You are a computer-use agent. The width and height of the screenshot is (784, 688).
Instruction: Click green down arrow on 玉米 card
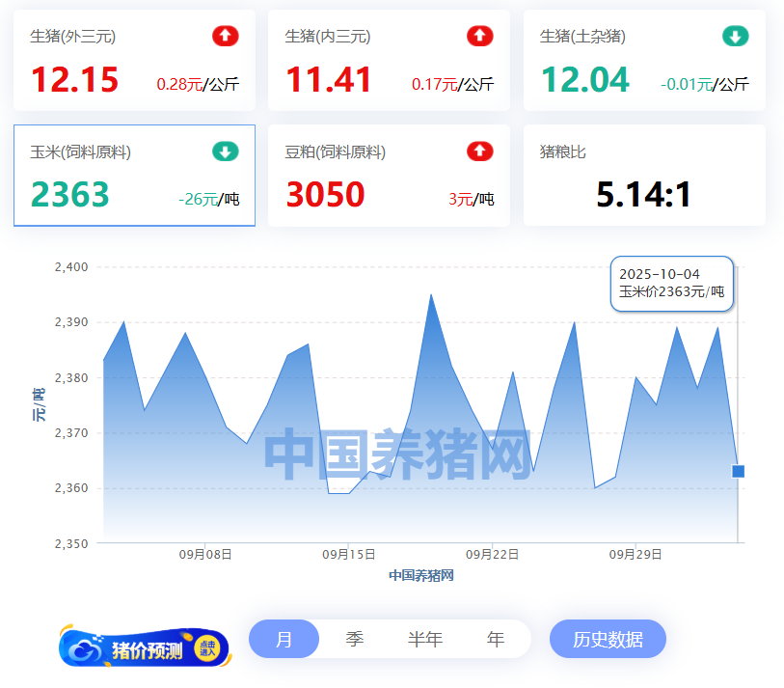coord(225,151)
